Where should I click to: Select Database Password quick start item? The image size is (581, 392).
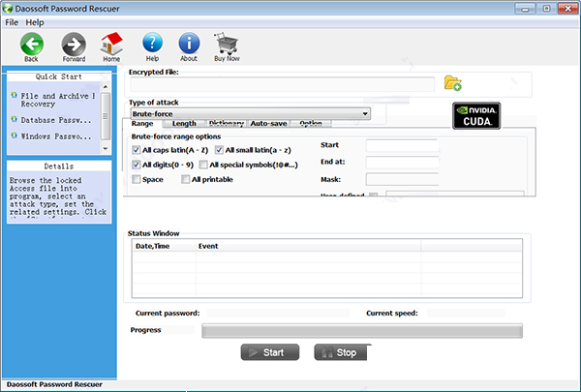56,120
